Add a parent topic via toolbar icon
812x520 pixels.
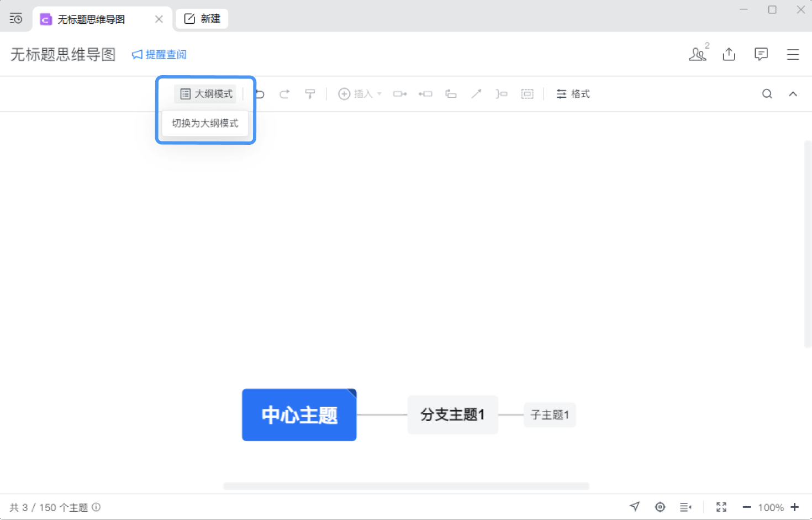coord(425,94)
